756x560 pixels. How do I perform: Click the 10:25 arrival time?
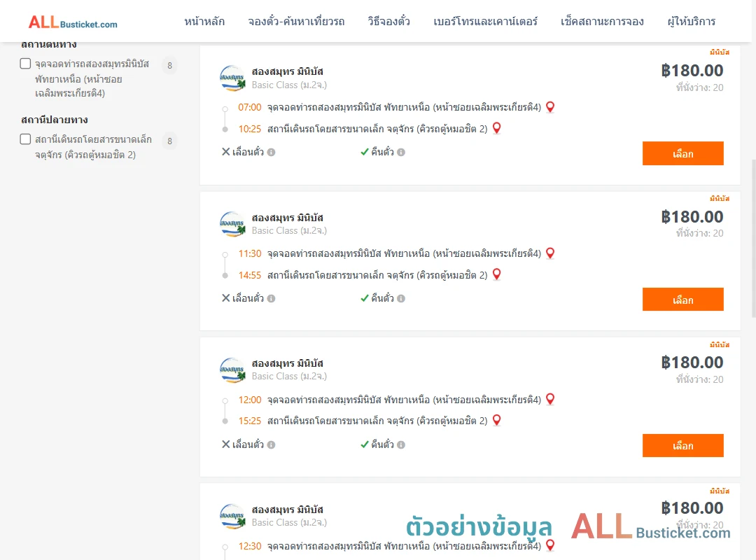pyautogui.click(x=250, y=129)
